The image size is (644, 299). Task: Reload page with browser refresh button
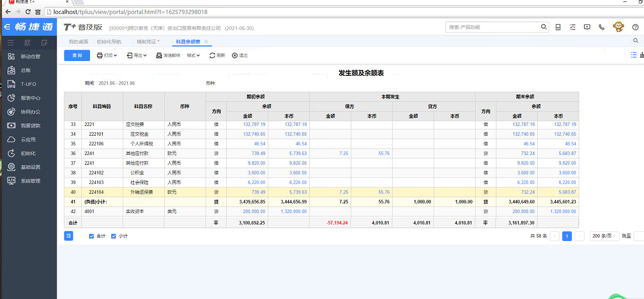[x=28, y=12]
